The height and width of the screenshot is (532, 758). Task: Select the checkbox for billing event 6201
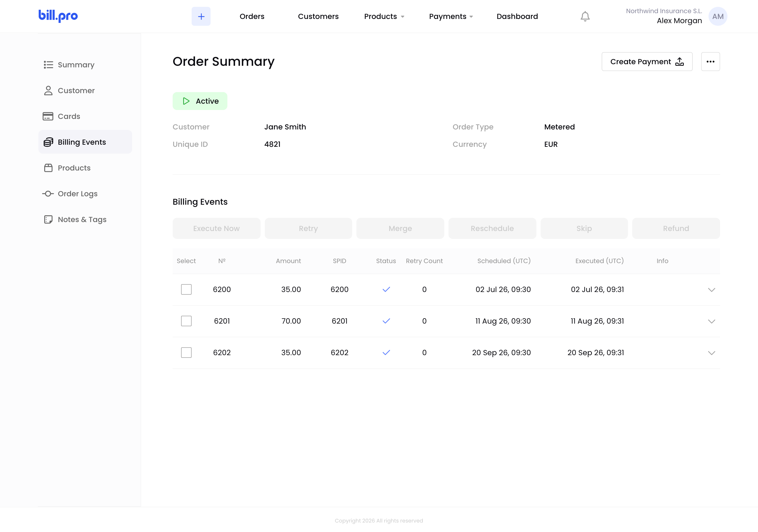186,321
